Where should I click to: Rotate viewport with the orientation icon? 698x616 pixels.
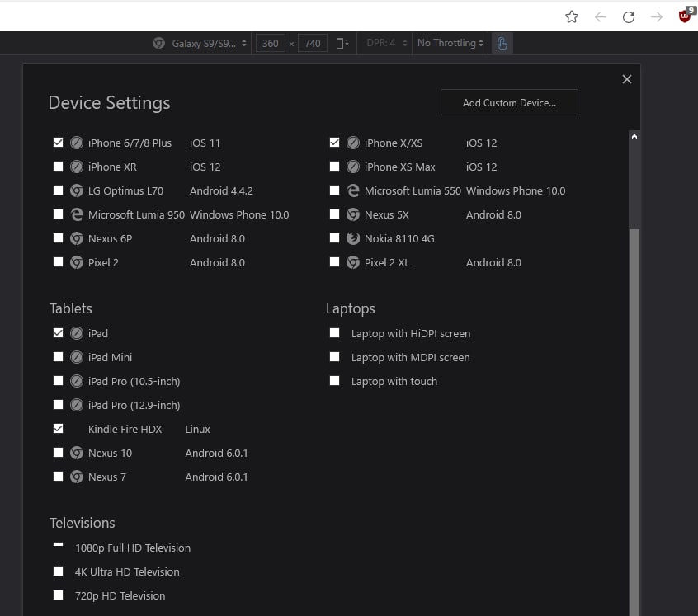342,44
